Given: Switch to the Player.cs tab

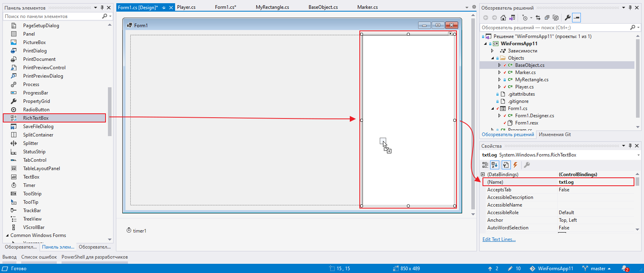Looking at the screenshot, I should coord(186,7).
